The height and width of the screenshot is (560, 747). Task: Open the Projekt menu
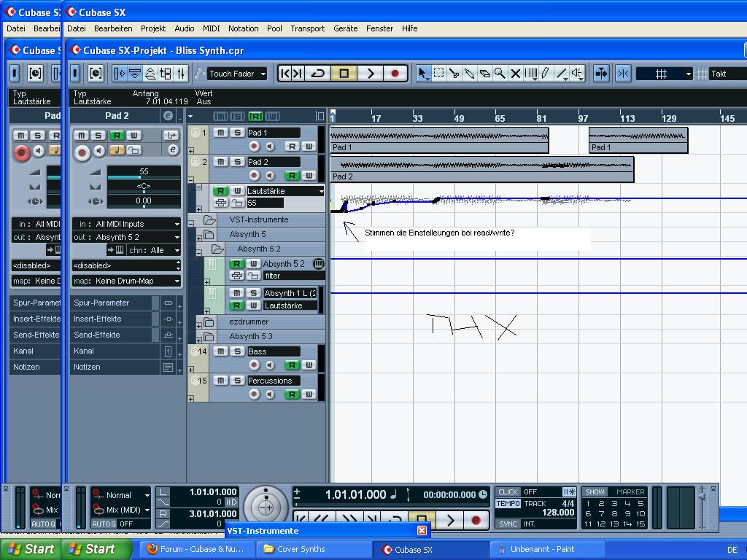[x=153, y=28]
